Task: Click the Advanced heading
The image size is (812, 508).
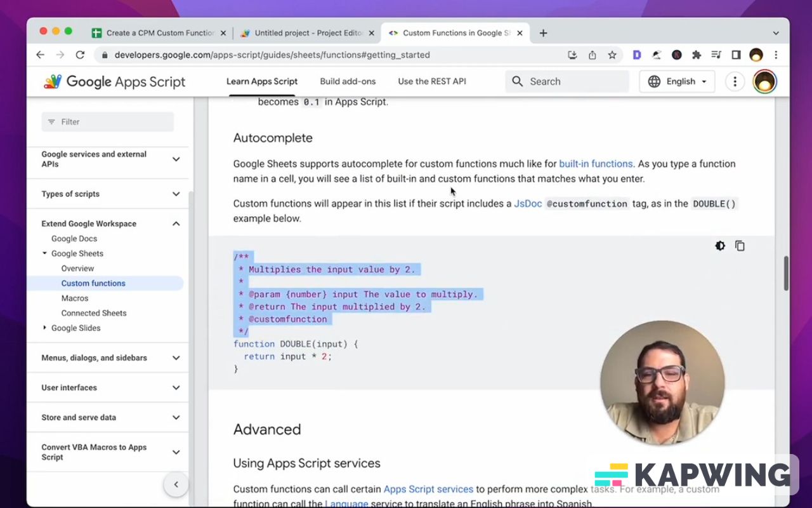Action: click(x=267, y=429)
